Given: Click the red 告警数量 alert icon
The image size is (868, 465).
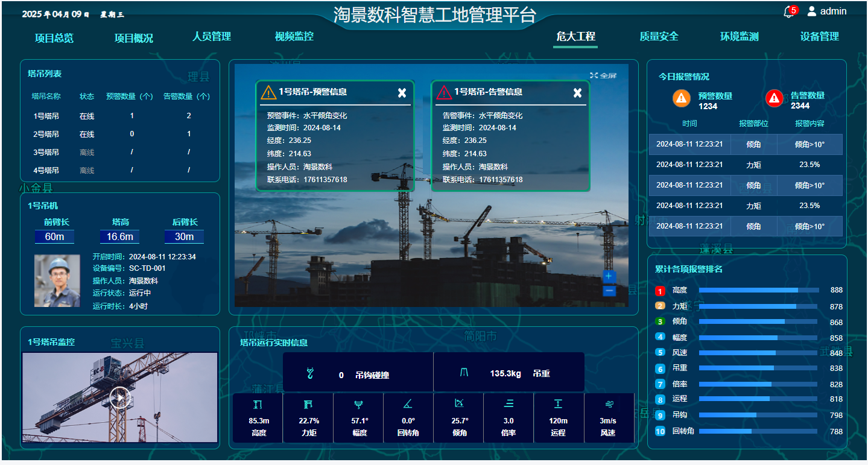Looking at the screenshot, I should pos(775,98).
